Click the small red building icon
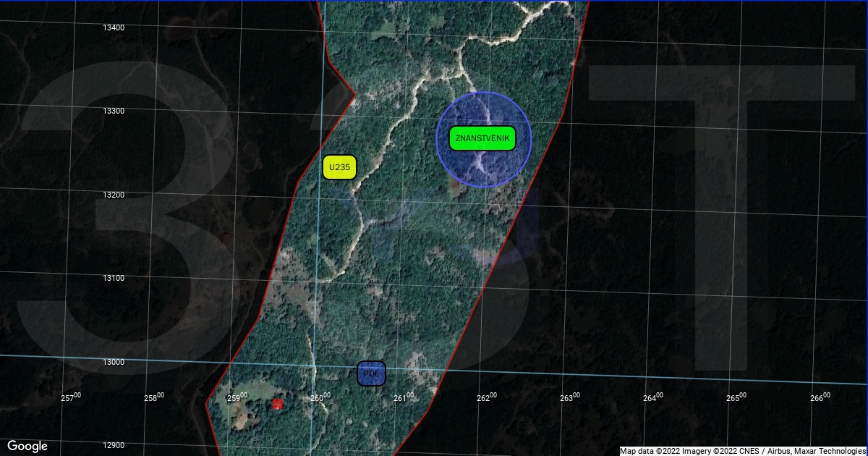 coord(277,404)
